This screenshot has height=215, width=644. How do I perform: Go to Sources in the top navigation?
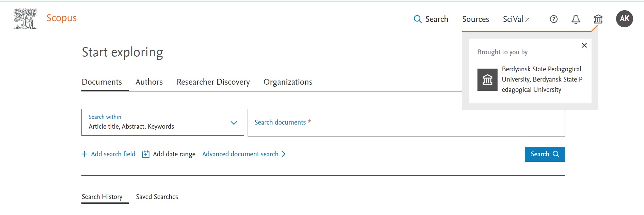[475, 19]
